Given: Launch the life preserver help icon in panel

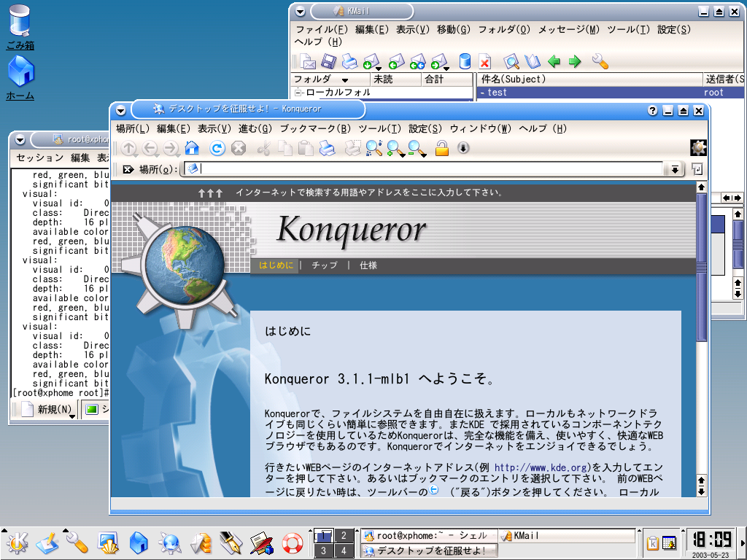Looking at the screenshot, I should (292, 542).
